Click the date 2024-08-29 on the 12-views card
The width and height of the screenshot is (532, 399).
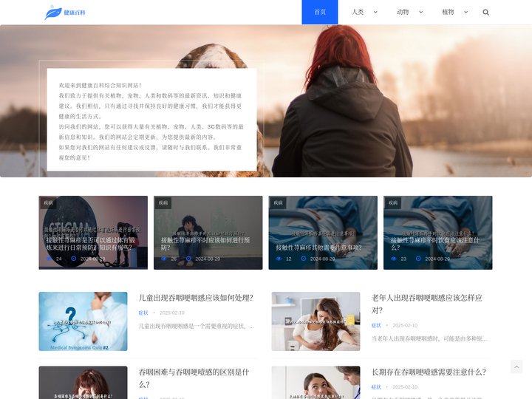322,259
